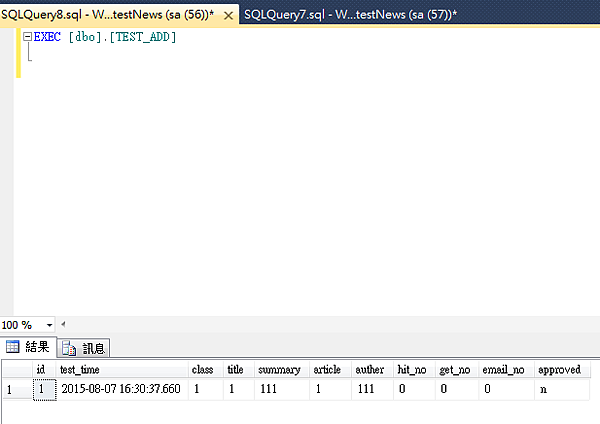Select the summary cell showing 111

tap(282, 390)
